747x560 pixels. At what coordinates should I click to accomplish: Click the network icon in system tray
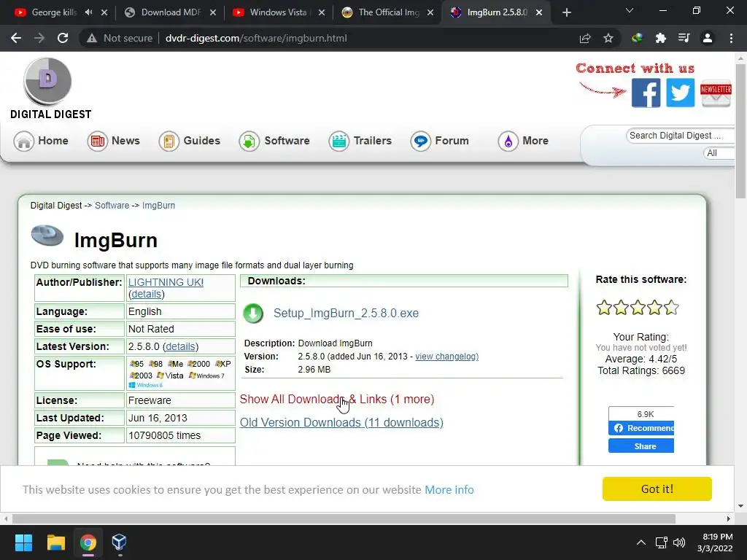point(661,542)
